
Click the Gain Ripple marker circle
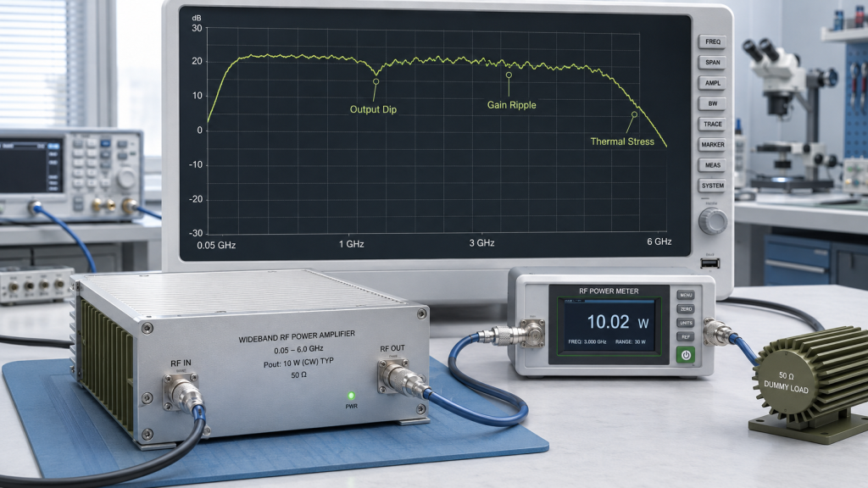point(509,75)
